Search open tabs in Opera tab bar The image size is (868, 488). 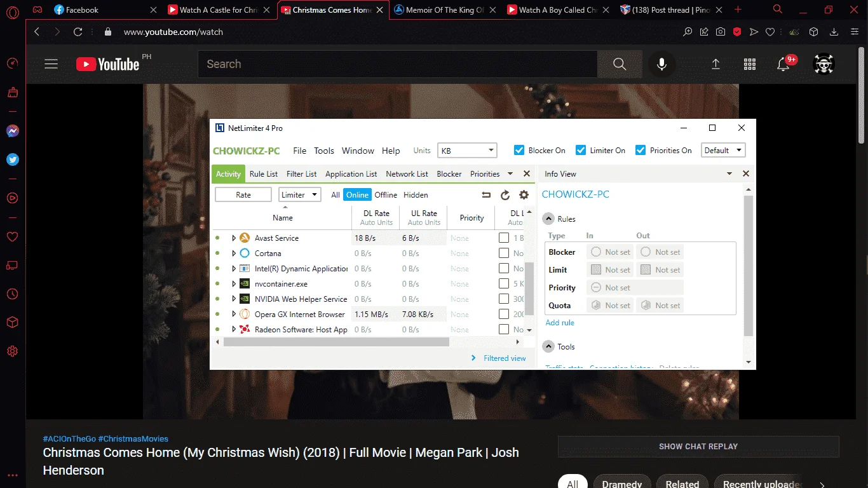point(778,10)
